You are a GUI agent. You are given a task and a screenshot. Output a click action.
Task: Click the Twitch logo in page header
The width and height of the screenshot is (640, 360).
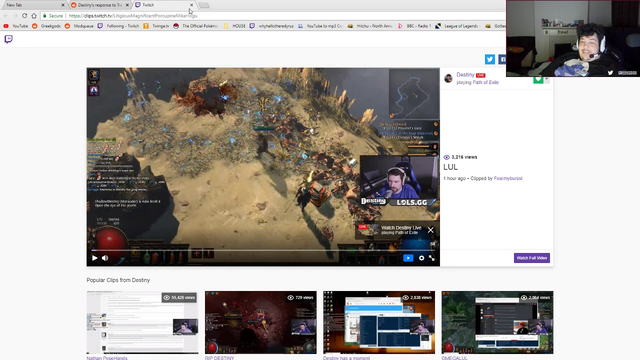pyautogui.click(x=8, y=39)
